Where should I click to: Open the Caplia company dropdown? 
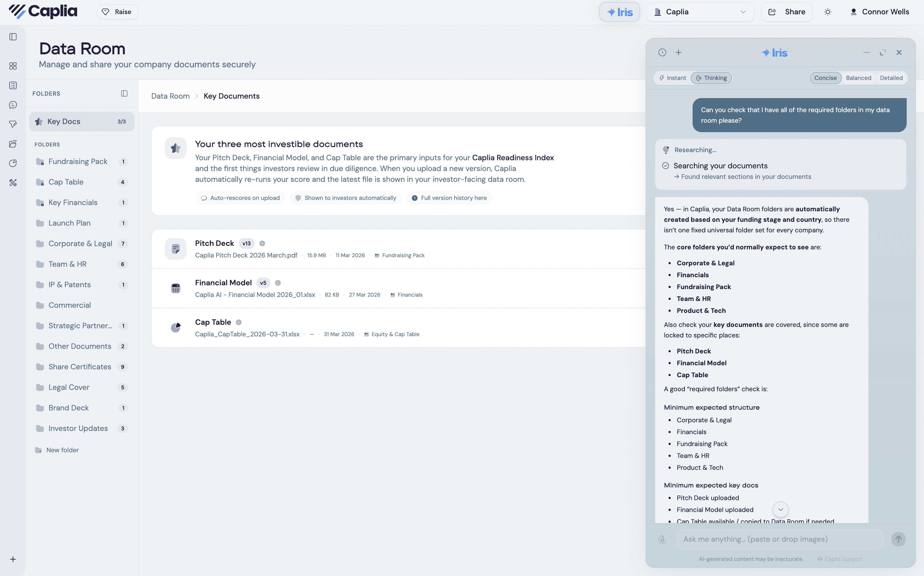(700, 12)
